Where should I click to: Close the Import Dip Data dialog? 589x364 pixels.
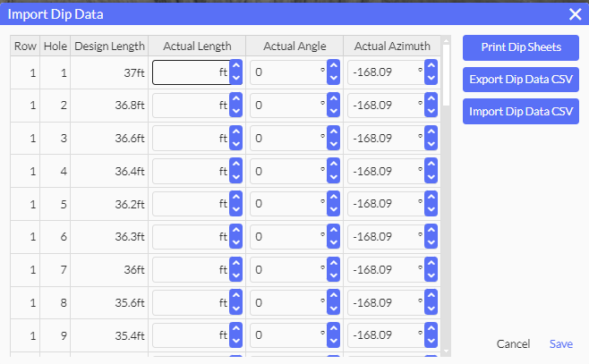(x=575, y=13)
